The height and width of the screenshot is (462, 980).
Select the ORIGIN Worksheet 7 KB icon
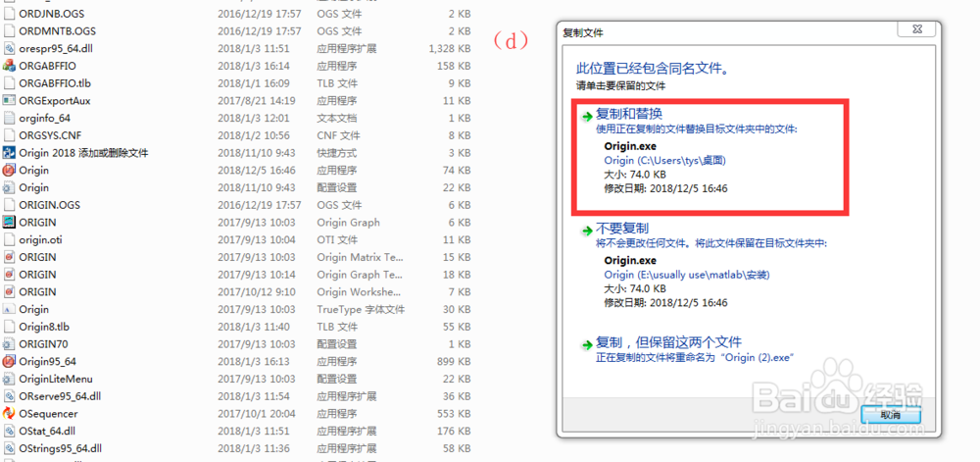tap(9, 292)
